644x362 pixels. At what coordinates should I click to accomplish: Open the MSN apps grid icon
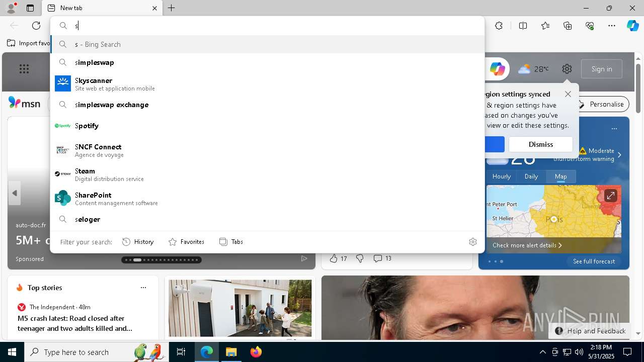point(24,69)
